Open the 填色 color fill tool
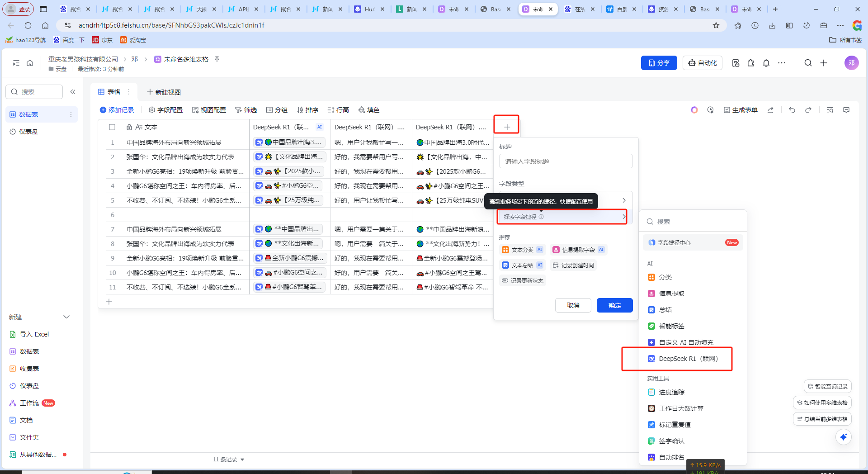 [x=369, y=110]
